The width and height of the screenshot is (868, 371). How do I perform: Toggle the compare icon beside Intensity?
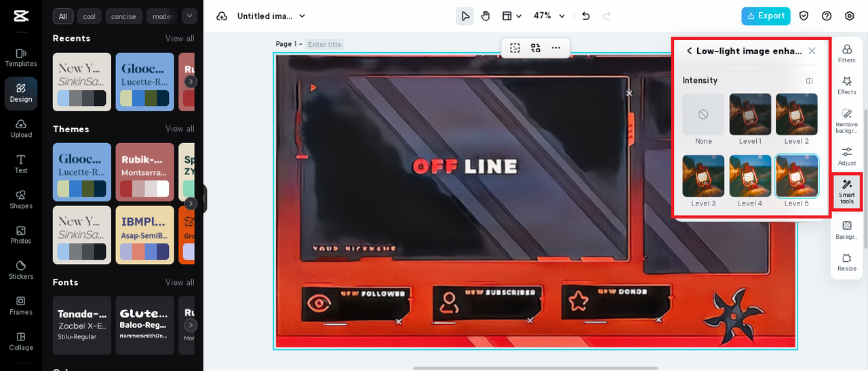(x=810, y=81)
